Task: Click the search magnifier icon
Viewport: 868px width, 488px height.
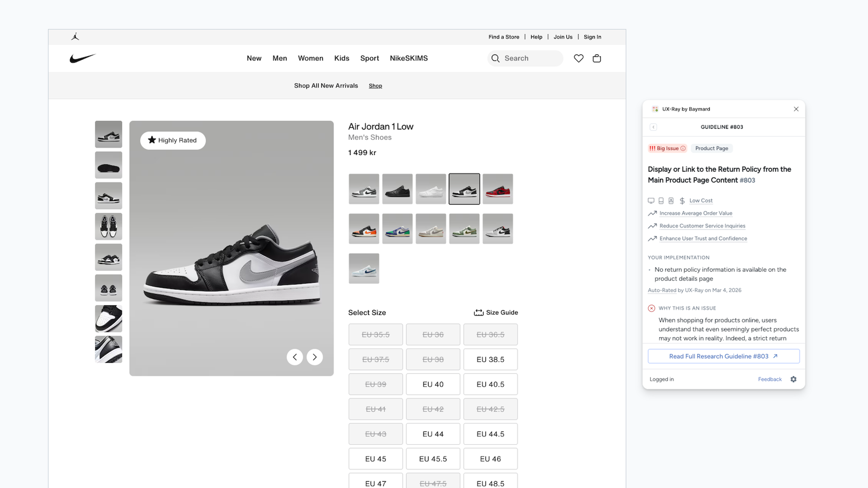Action: click(495, 58)
